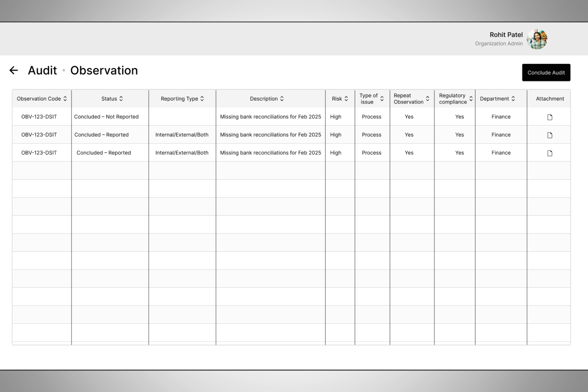Sort the Reporting Type column

(x=202, y=98)
